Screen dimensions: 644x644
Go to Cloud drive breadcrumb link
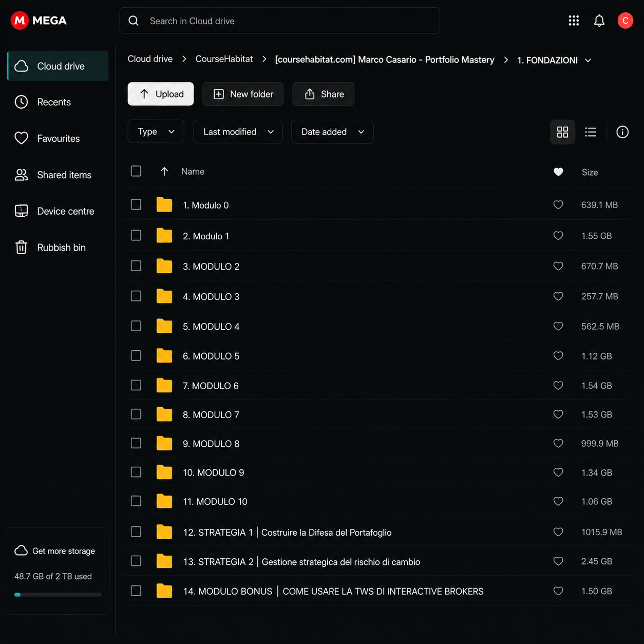150,59
